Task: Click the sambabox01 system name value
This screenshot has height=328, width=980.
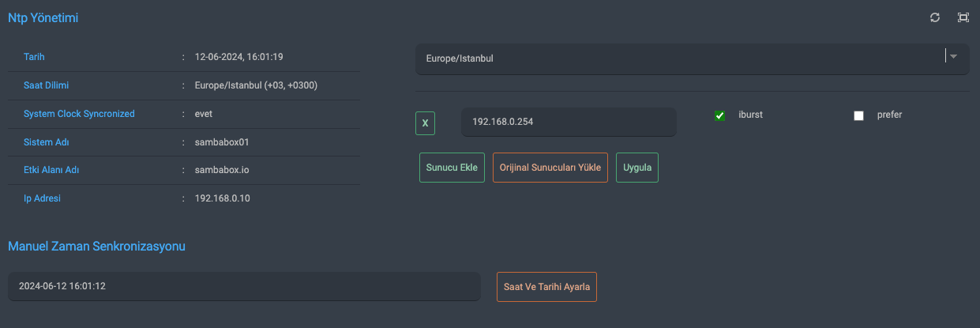Action: [x=222, y=142]
